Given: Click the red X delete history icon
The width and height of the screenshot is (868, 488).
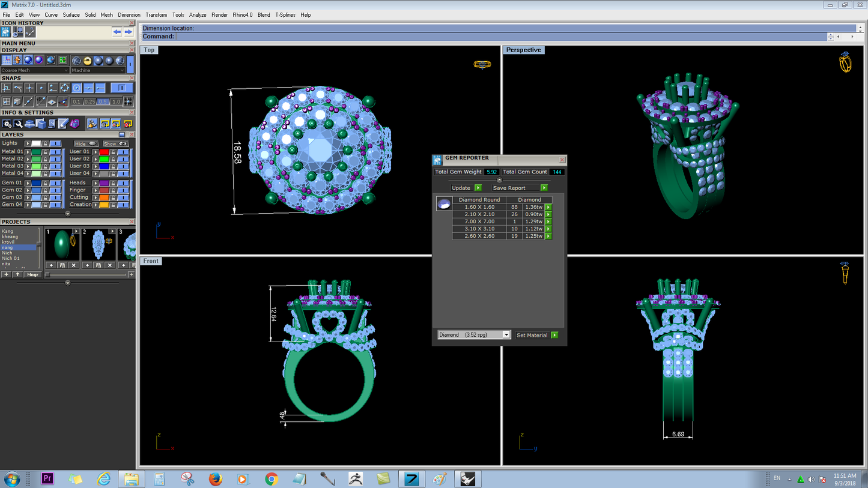Looking at the screenshot, I should point(128,124).
